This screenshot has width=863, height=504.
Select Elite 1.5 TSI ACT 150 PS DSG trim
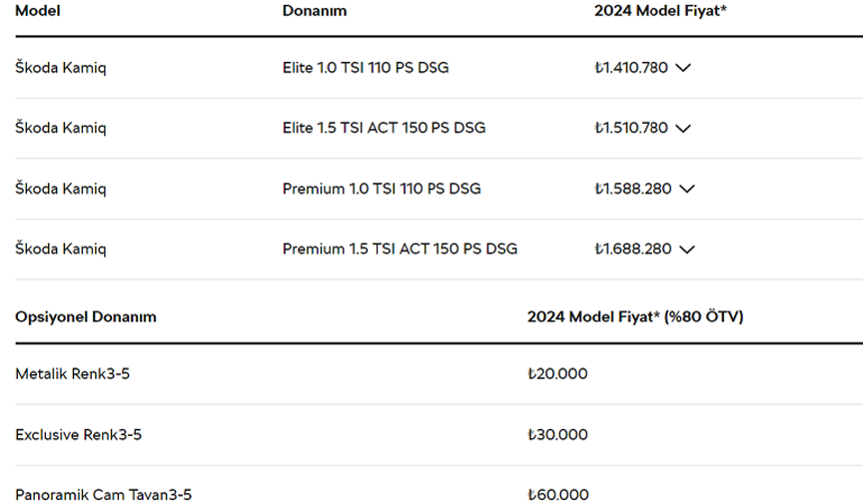[385, 128]
